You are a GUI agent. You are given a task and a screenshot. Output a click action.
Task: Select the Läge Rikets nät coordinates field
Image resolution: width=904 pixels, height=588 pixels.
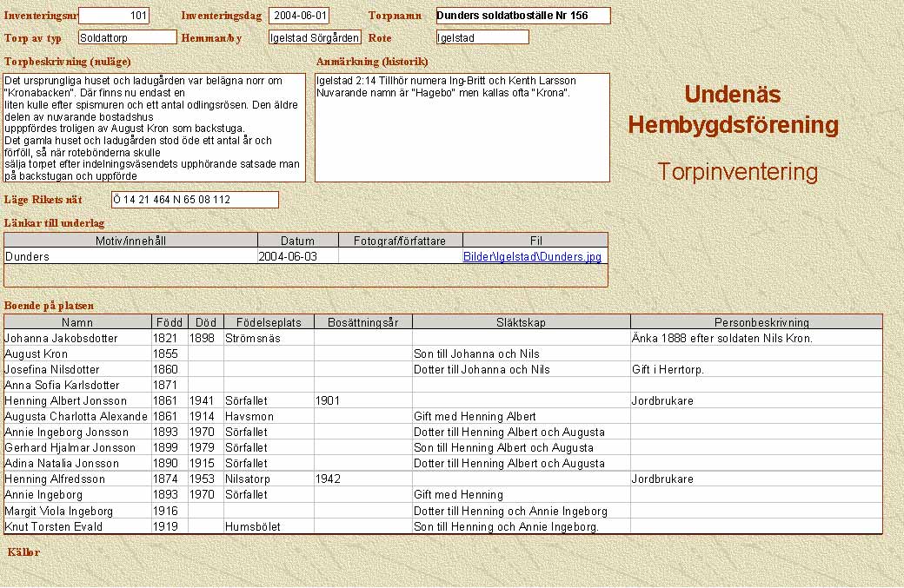pyautogui.click(x=195, y=200)
